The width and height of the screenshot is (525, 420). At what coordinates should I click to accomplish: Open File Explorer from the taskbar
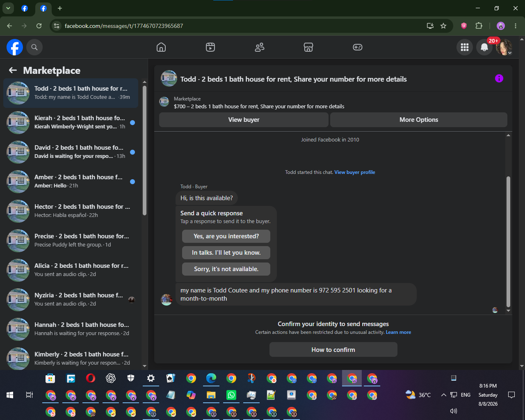[211, 395]
